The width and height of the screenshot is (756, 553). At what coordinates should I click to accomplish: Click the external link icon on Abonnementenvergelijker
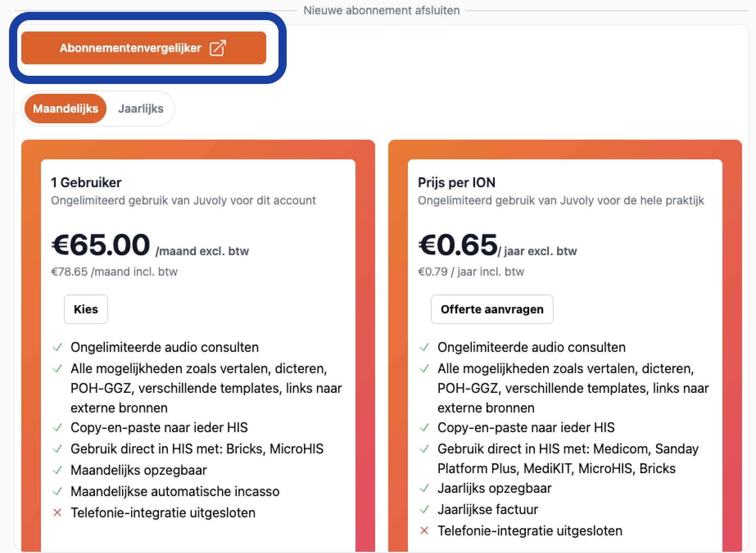point(217,48)
